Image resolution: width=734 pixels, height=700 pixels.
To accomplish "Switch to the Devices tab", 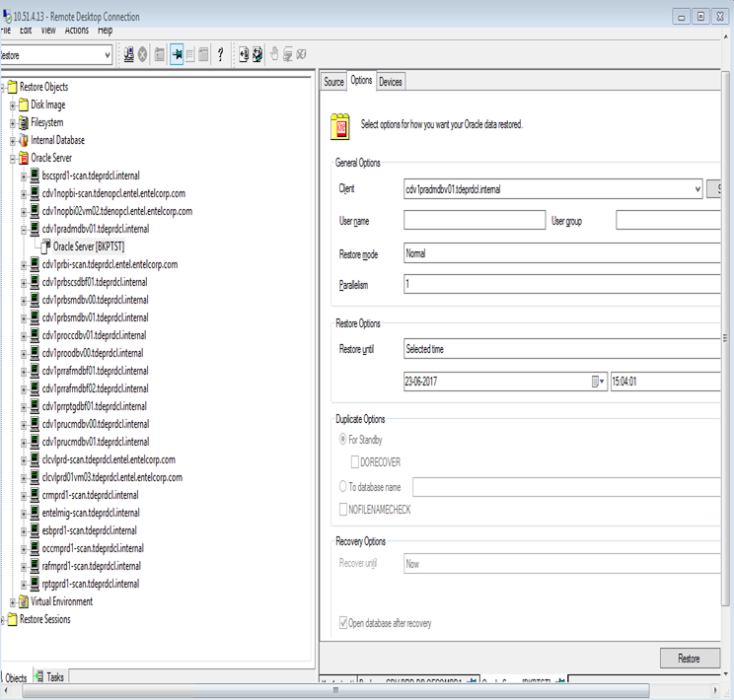I will (x=391, y=82).
